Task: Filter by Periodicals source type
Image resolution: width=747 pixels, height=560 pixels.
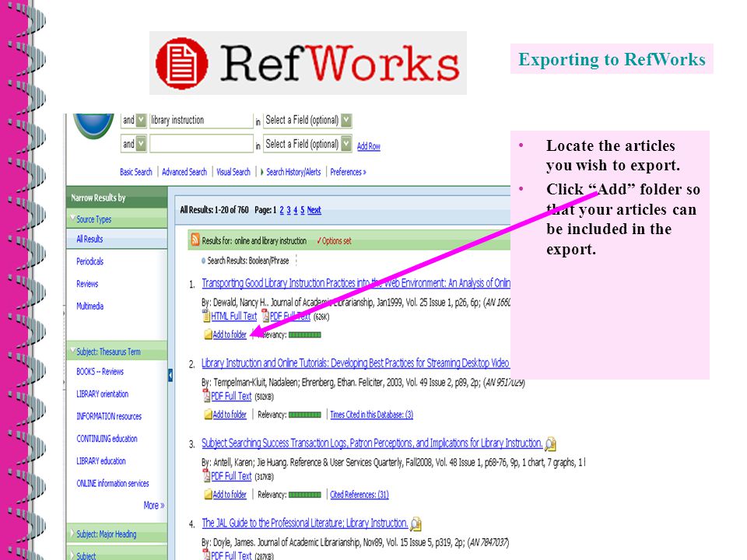Action: (90, 261)
